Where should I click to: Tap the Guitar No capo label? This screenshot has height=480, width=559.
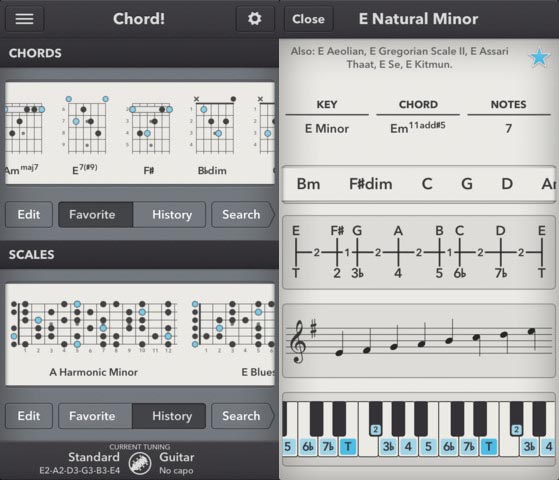point(176,463)
